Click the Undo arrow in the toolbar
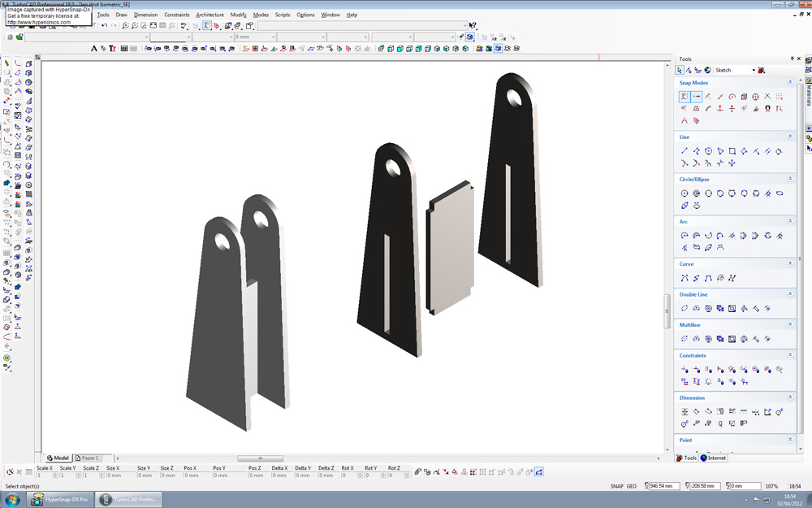Viewport: 812px width, 508px height. (x=104, y=26)
